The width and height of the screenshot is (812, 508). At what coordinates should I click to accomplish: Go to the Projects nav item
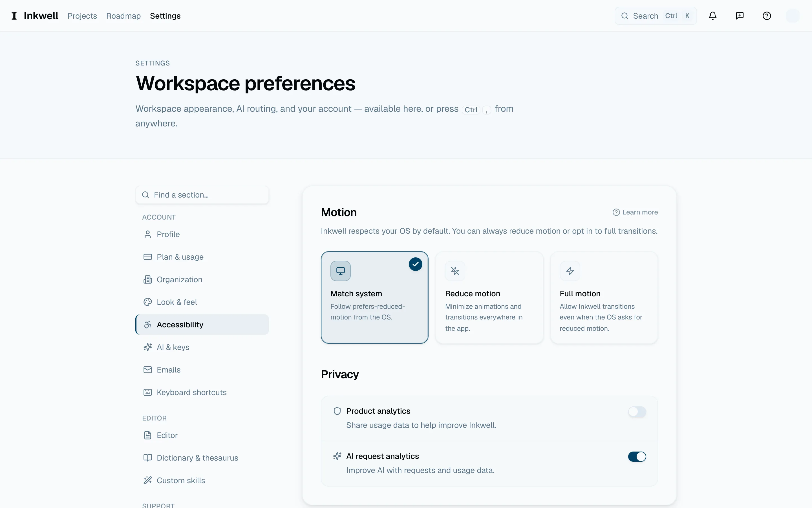point(82,16)
